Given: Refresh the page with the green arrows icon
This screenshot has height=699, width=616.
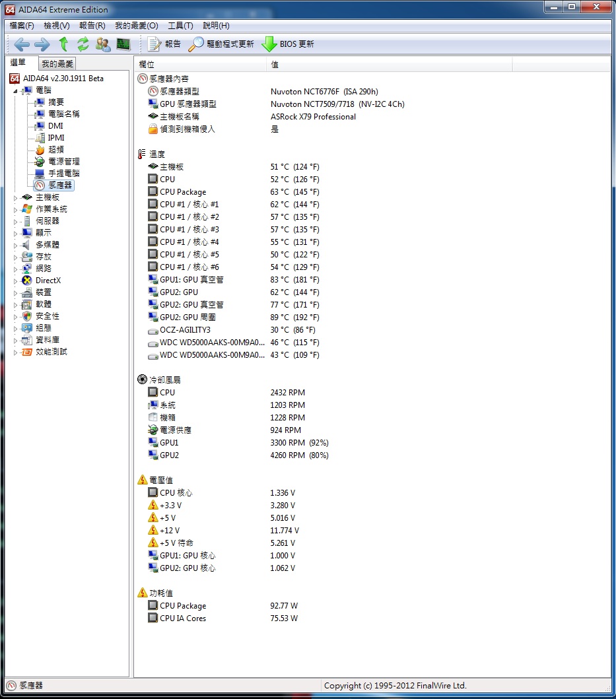Looking at the screenshot, I should pyautogui.click(x=83, y=44).
